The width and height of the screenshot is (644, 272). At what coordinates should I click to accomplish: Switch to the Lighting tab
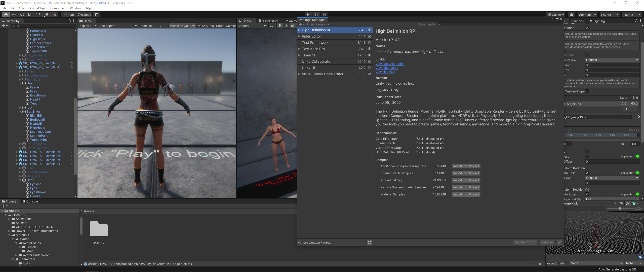pos(597,21)
